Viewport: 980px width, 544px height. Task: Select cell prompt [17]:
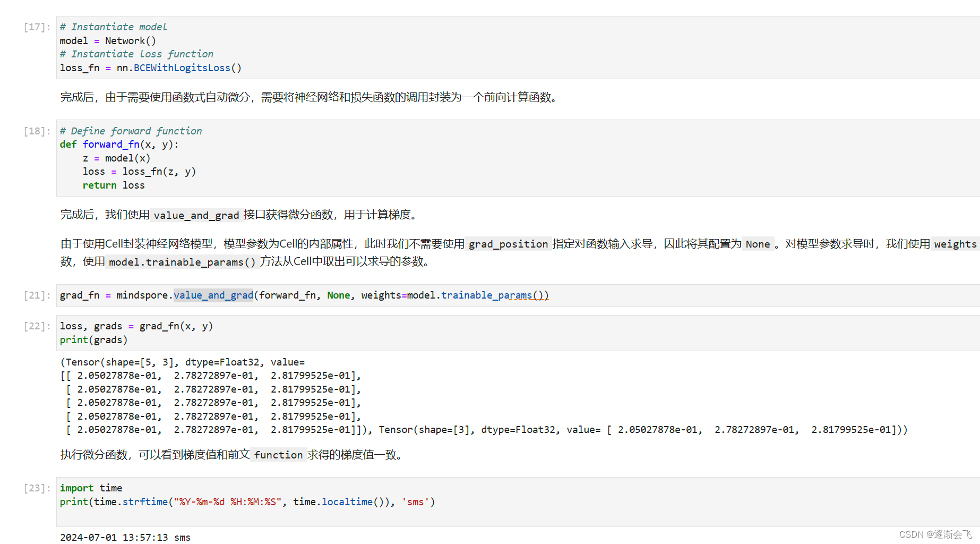coord(37,27)
